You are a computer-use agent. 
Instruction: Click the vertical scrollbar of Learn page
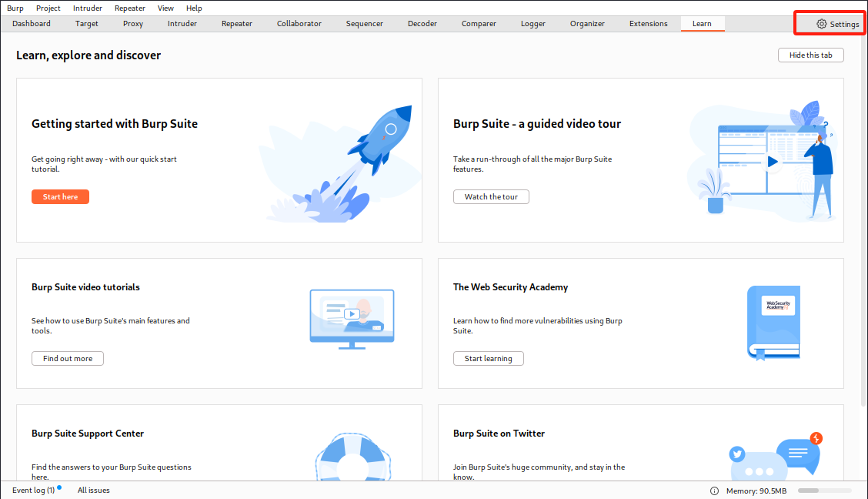[x=863, y=222]
